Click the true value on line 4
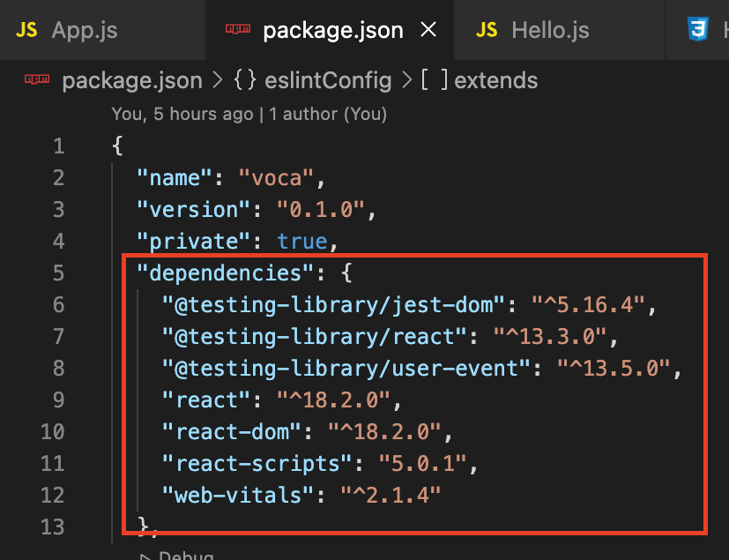Image resolution: width=729 pixels, height=560 pixels. coord(302,242)
